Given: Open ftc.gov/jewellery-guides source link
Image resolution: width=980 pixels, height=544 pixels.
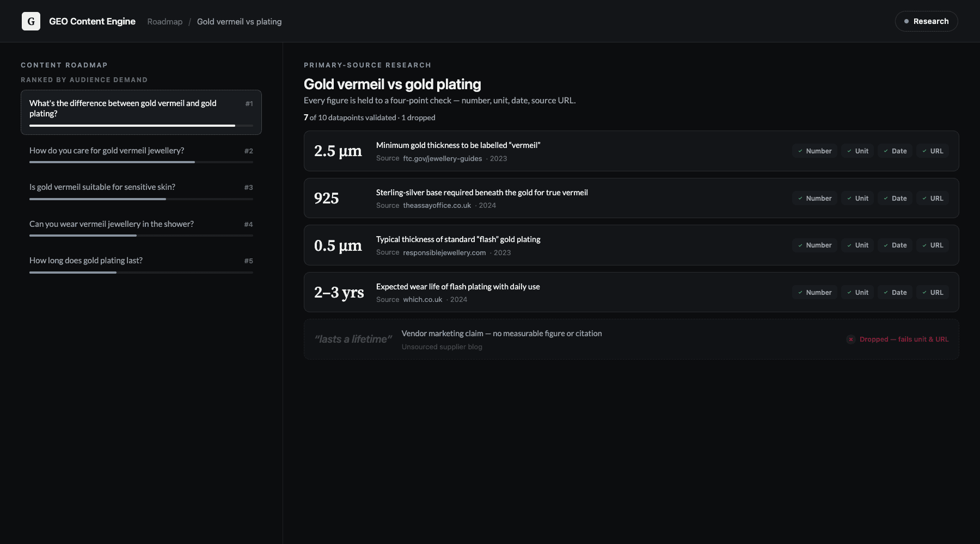Looking at the screenshot, I should [442, 159].
